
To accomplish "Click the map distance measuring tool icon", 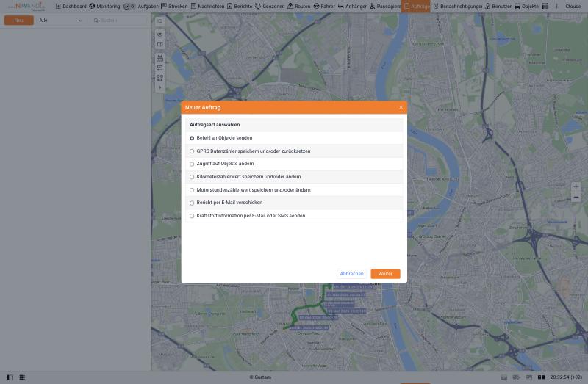I will (159, 58).
